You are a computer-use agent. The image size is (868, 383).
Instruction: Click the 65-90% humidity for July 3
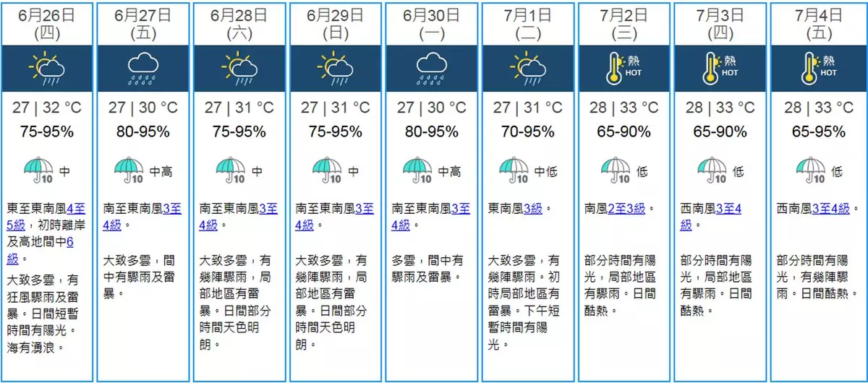[x=720, y=132]
